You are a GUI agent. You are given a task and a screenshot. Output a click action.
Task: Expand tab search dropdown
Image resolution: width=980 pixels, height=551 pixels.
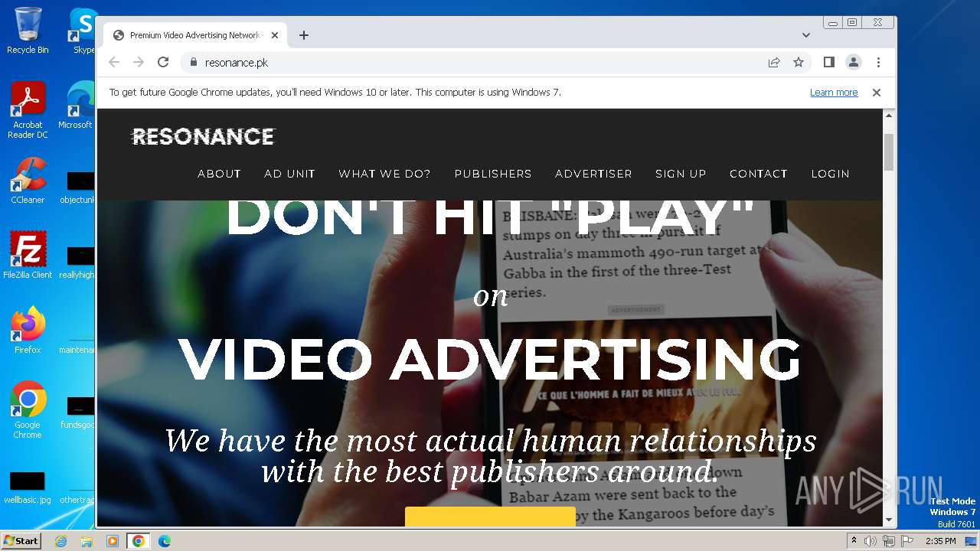806,35
